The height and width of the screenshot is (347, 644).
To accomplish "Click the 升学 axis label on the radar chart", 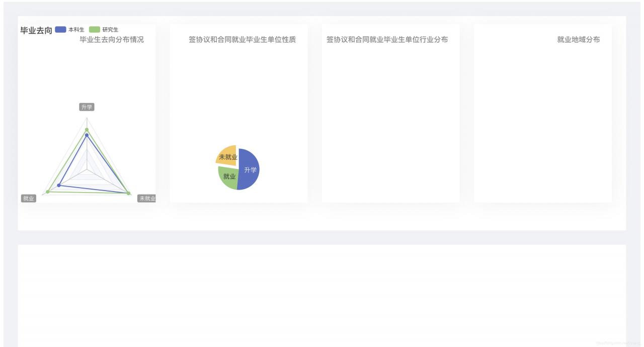I will pyautogui.click(x=87, y=106).
